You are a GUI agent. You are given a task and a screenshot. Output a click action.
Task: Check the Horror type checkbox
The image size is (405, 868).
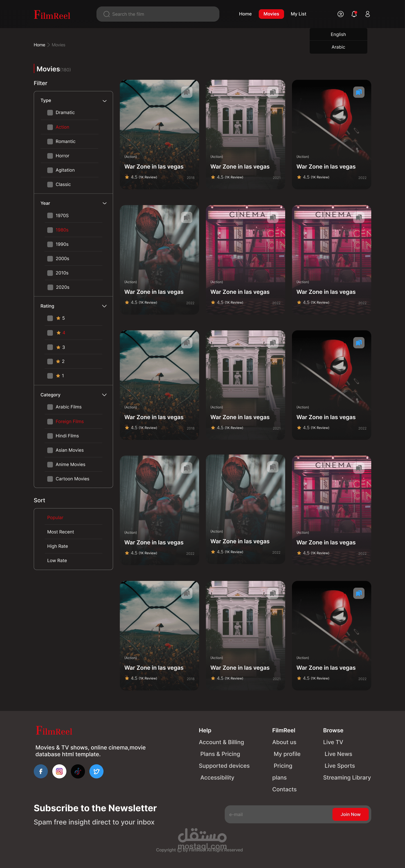pos(50,156)
